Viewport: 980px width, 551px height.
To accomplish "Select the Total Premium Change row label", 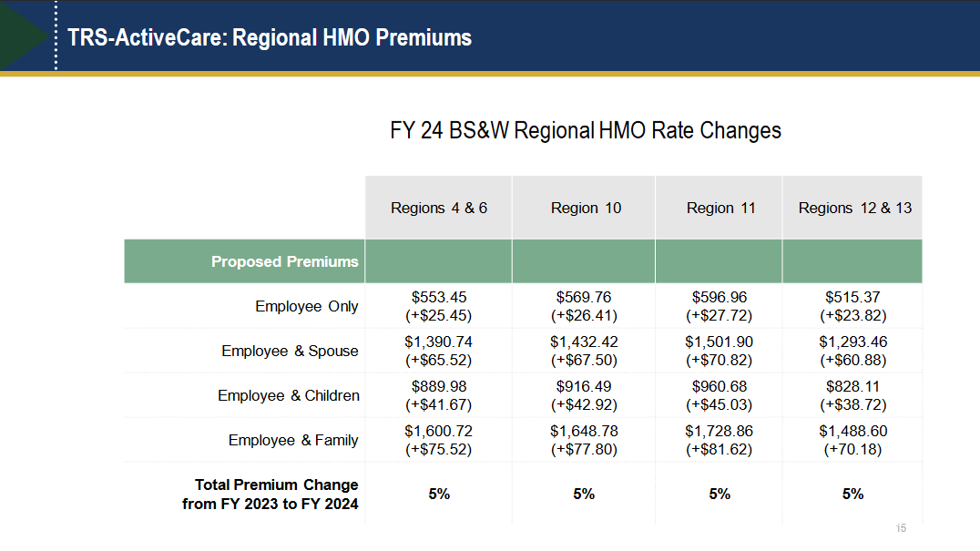I will [x=271, y=494].
